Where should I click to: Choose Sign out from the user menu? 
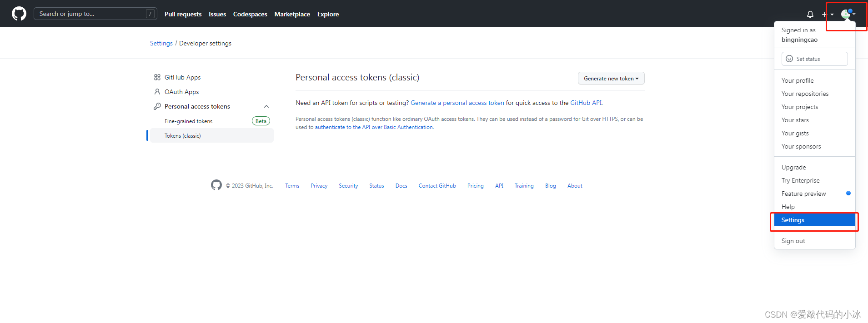click(793, 241)
